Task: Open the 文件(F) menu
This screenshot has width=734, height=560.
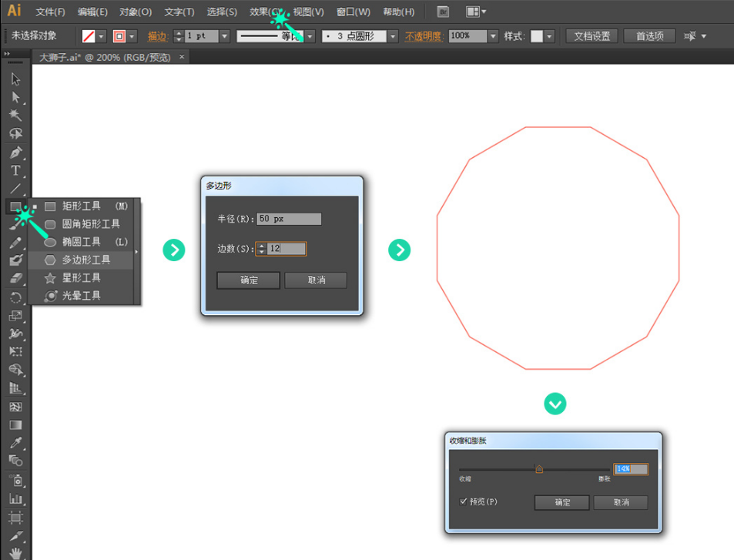Action: pos(50,12)
